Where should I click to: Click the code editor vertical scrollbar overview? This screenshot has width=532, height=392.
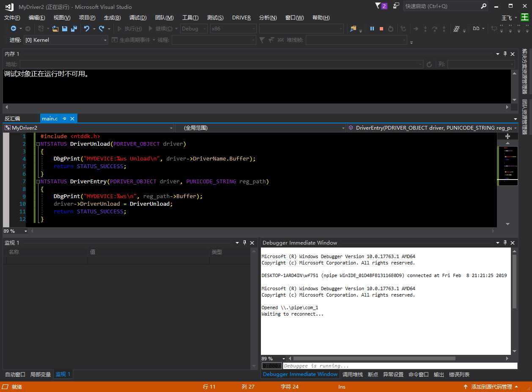pyautogui.click(x=508, y=166)
